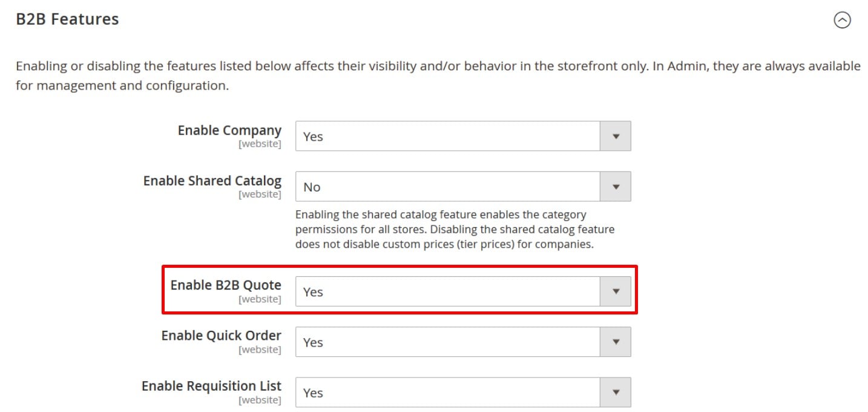Open the Enable Shared Catalog select field showing No
868x412 pixels.
pos(463,187)
